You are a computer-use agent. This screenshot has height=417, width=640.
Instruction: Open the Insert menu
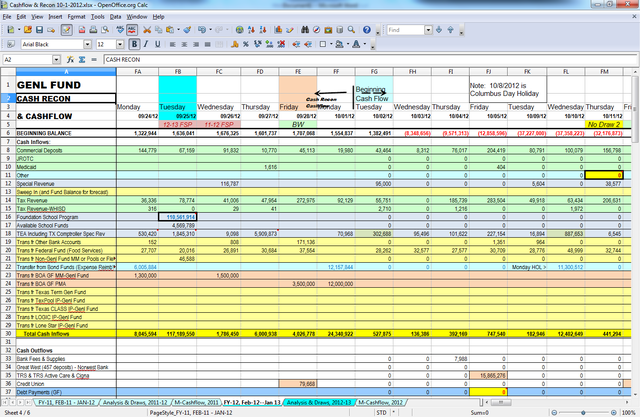pos(55,17)
